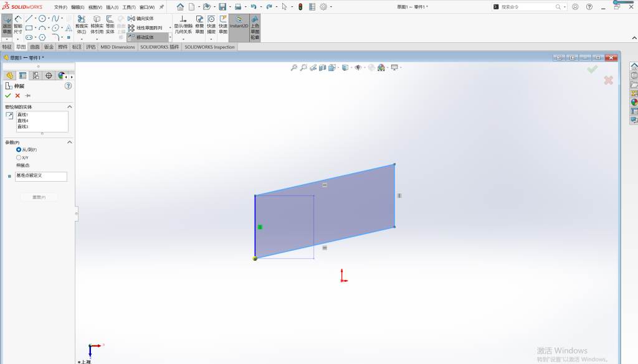Collapse the CommandManager ribbon chevron
Image resolution: width=638 pixels, height=364 pixels.
(634, 38)
